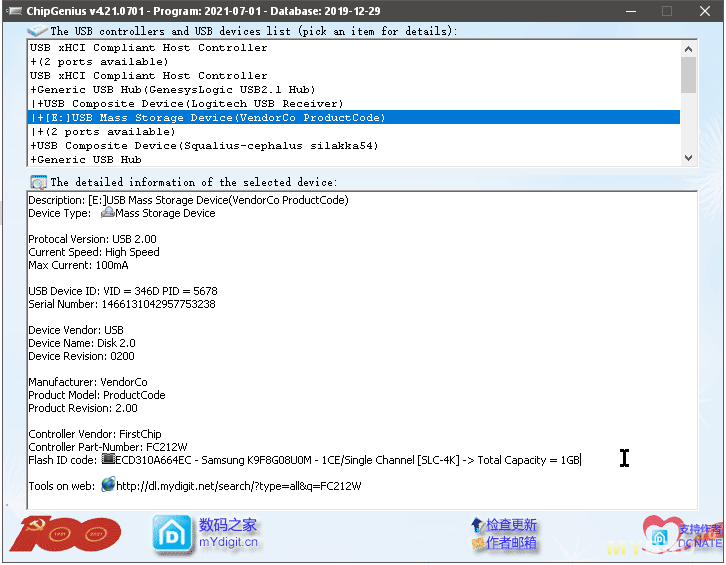Click the globe icon beside tools URL
The width and height of the screenshot is (726, 565).
click(108, 485)
